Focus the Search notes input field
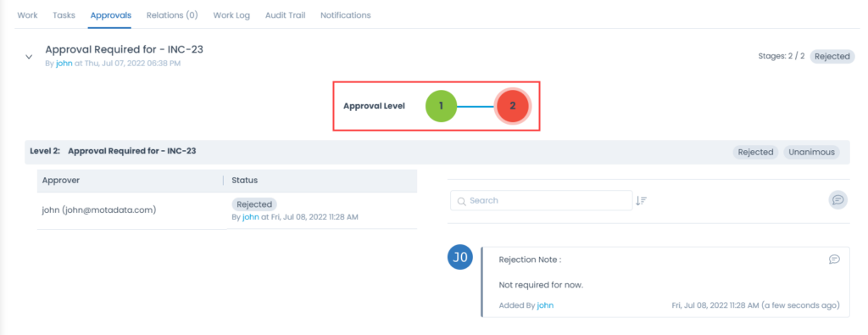The height and width of the screenshot is (335, 868). pyautogui.click(x=542, y=200)
